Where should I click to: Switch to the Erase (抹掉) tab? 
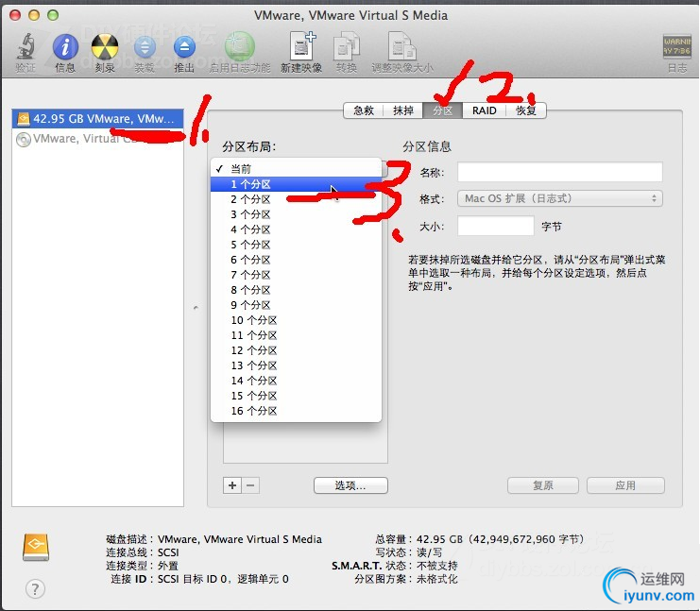click(x=403, y=110)
